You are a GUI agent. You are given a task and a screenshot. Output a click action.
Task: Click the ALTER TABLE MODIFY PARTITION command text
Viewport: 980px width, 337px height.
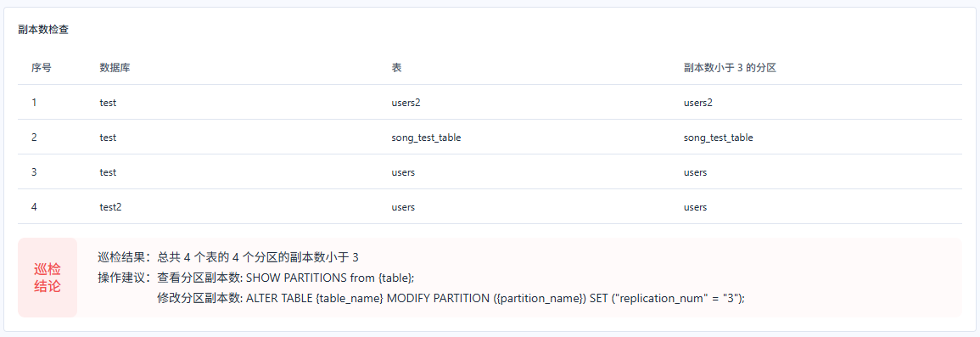pyautogui.click(x=496, y=298)
